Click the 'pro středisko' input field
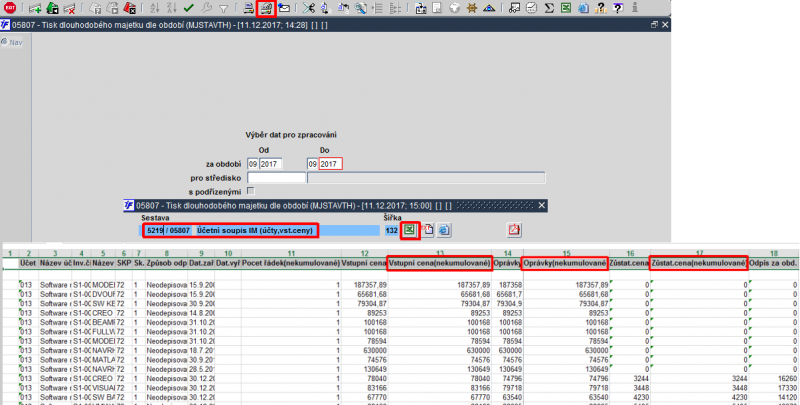The image size is (800, 405). coord(276,178)
